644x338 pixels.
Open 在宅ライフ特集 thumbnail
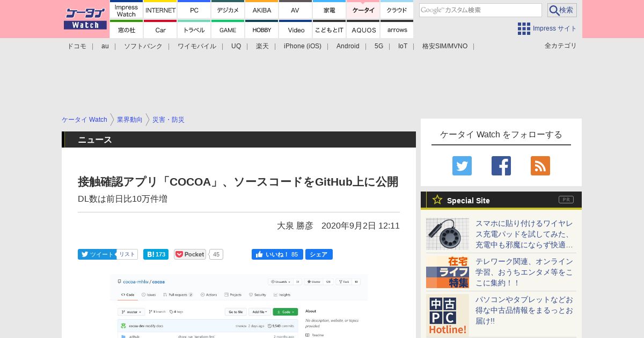pyautogui.click(x=448, y=272)
